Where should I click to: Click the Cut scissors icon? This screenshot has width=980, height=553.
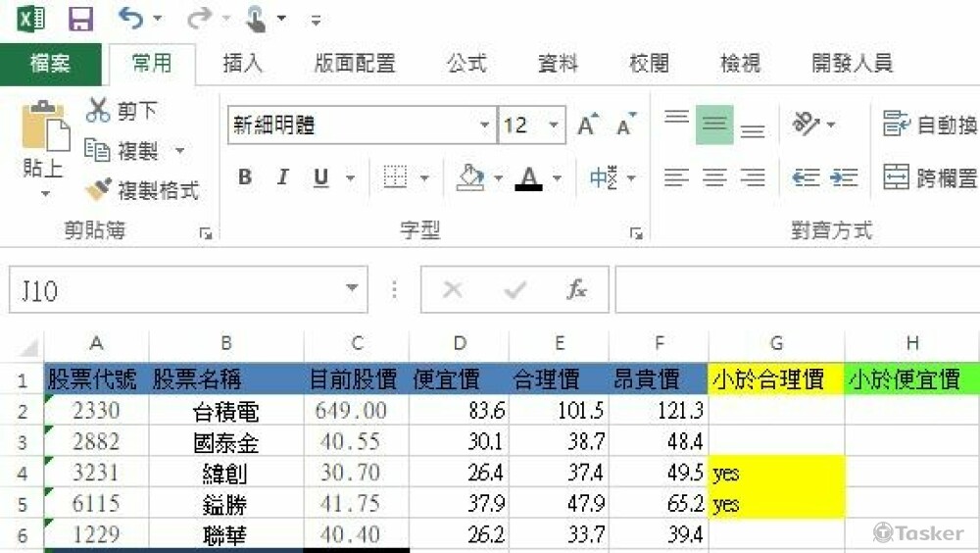(98, 111)
